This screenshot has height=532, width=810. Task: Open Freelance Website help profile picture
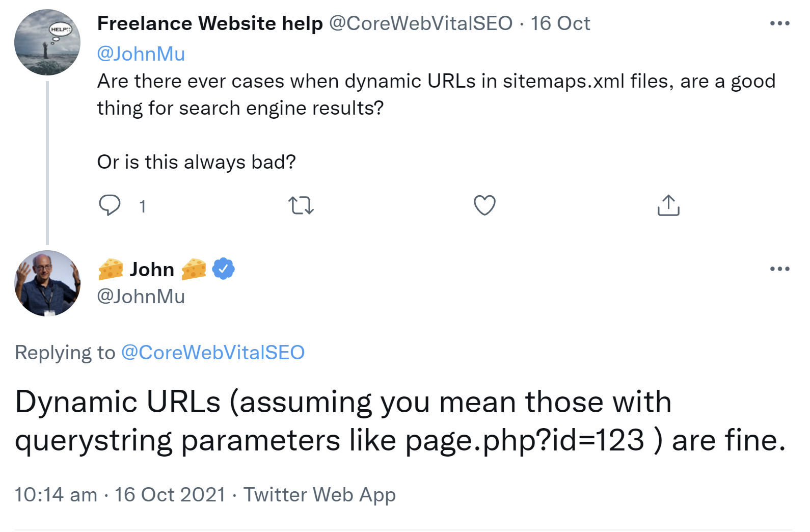click(x=47, y=42)
